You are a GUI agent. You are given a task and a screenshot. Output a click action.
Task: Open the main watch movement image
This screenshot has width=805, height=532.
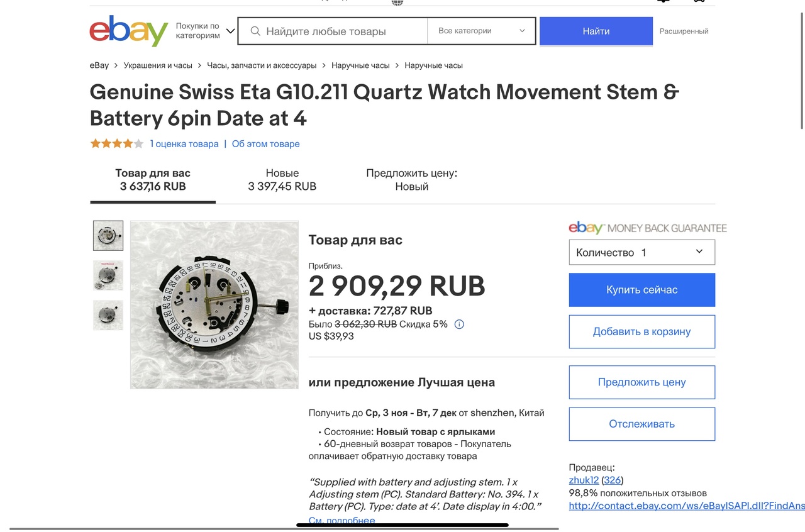point(214,305)
